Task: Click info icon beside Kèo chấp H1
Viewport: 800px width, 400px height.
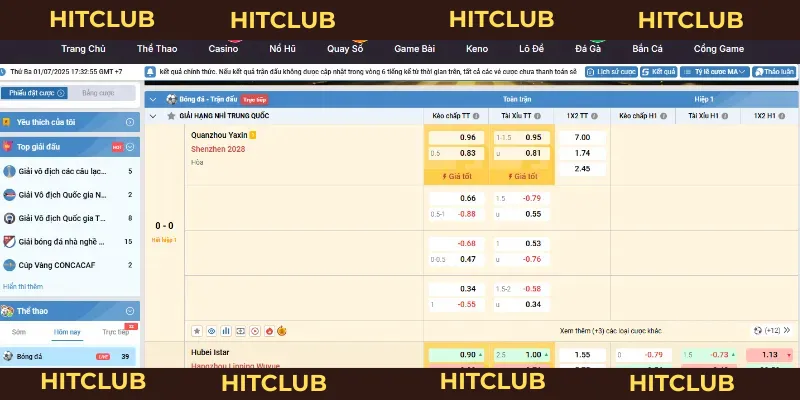Action: point(663,116)
